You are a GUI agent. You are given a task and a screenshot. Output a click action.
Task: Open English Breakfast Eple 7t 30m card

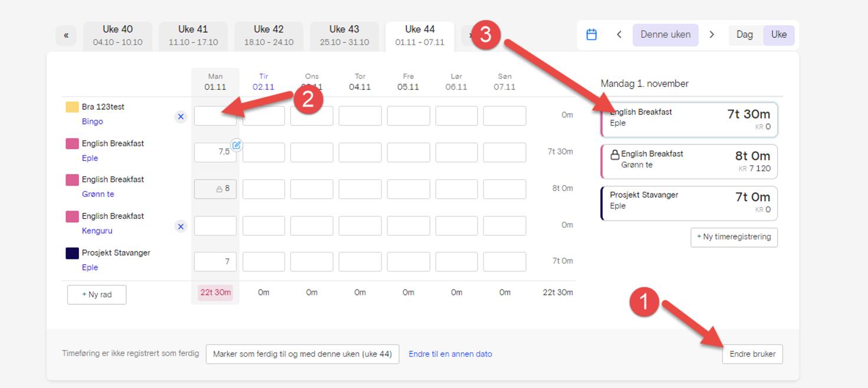tap(689, 120)
